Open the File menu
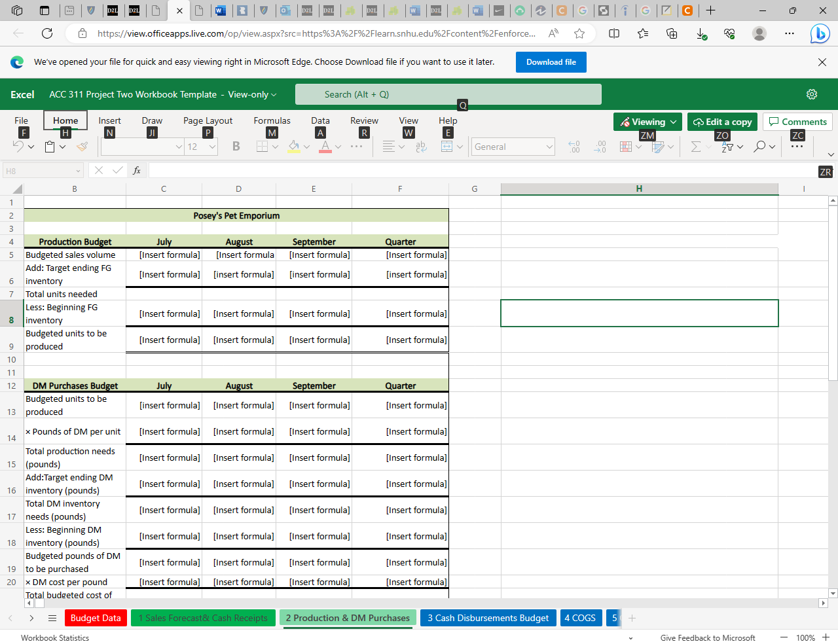The image size is (838, 644). pos(21,120)
